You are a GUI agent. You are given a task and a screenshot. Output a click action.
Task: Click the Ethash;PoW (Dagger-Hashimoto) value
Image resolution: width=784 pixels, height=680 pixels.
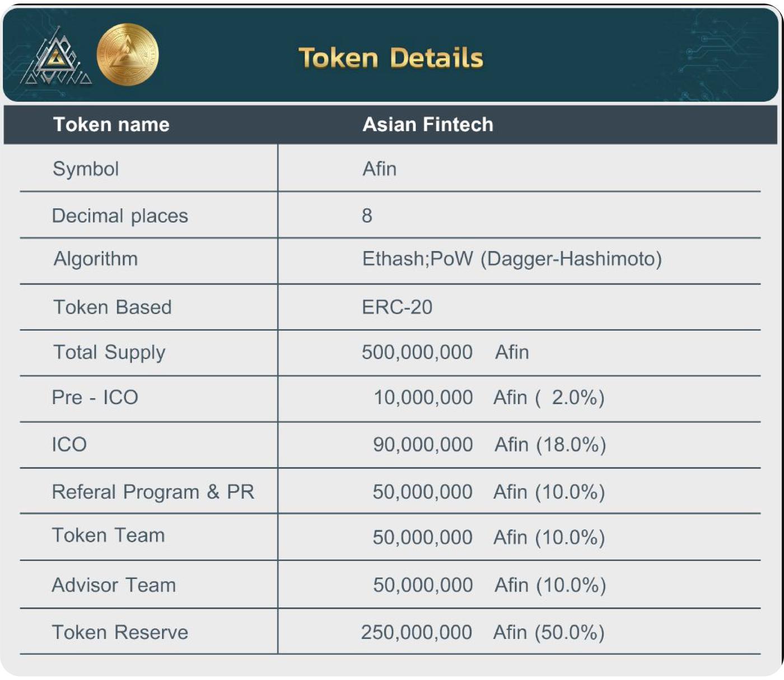[x=512, y=259]
